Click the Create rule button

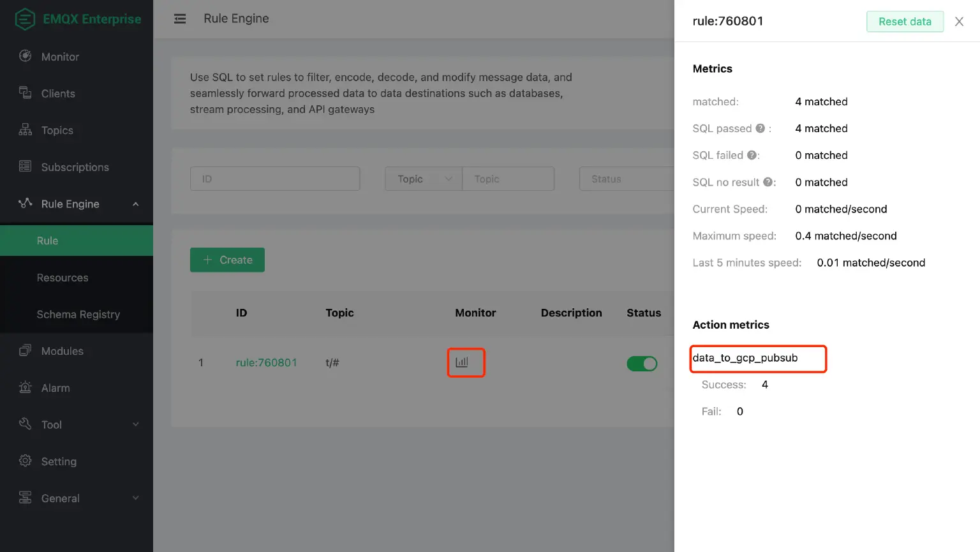tap(227, 260)
